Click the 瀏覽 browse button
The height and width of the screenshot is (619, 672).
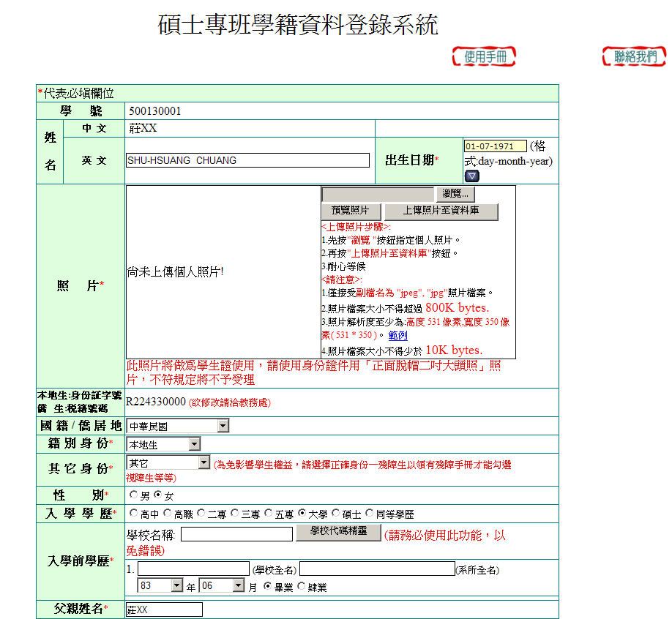click(x=455, y=194)
